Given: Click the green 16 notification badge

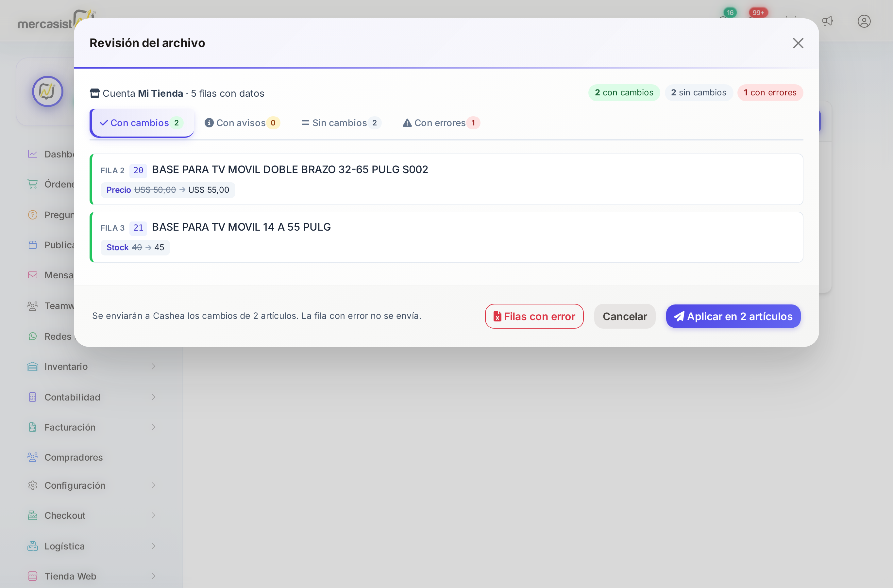Looking at the screenshot, I should pos(730,12).
